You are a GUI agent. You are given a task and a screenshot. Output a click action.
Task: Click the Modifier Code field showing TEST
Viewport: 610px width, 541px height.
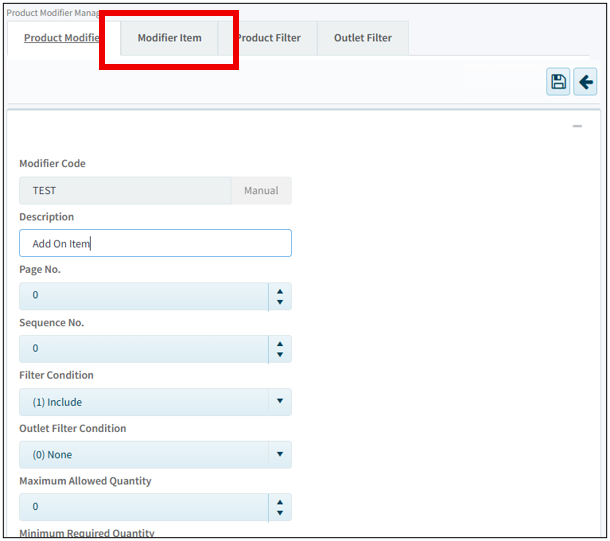(125, 190)
